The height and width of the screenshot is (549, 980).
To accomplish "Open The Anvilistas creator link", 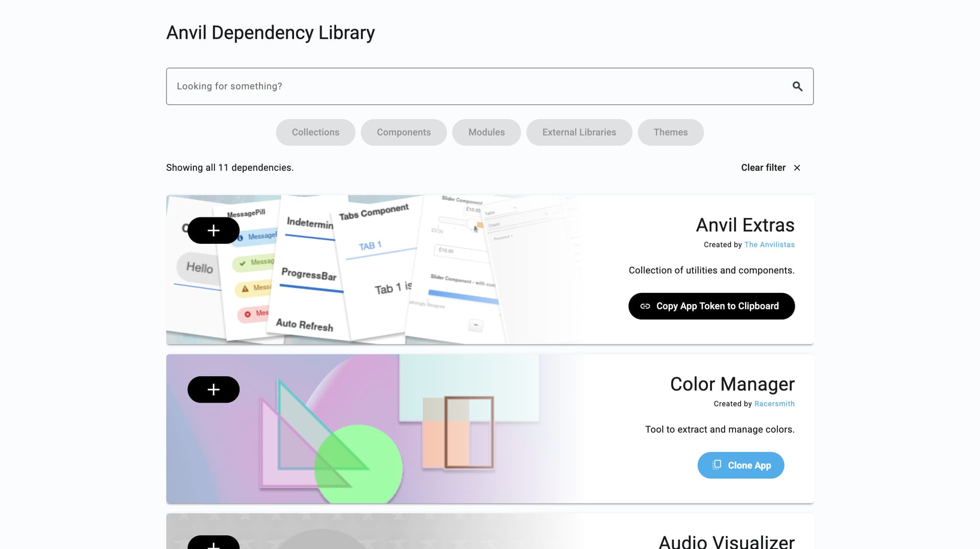I will tap(769, 245).
